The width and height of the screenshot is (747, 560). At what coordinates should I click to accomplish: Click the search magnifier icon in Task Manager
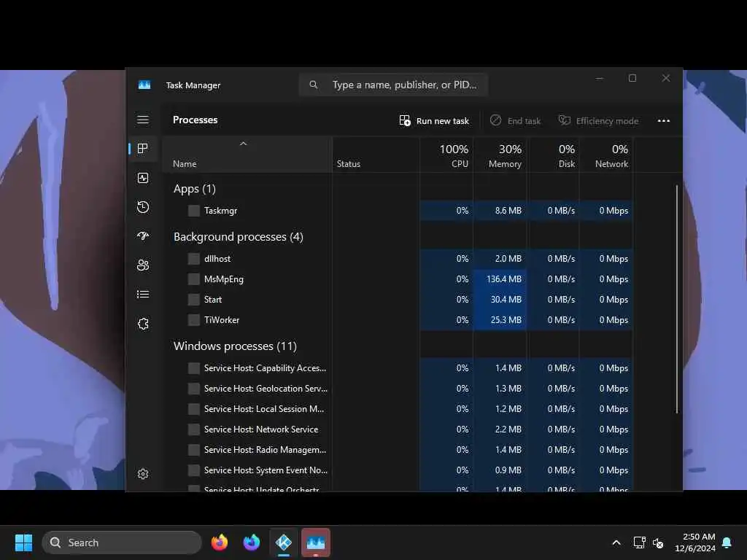click(314, 85)
